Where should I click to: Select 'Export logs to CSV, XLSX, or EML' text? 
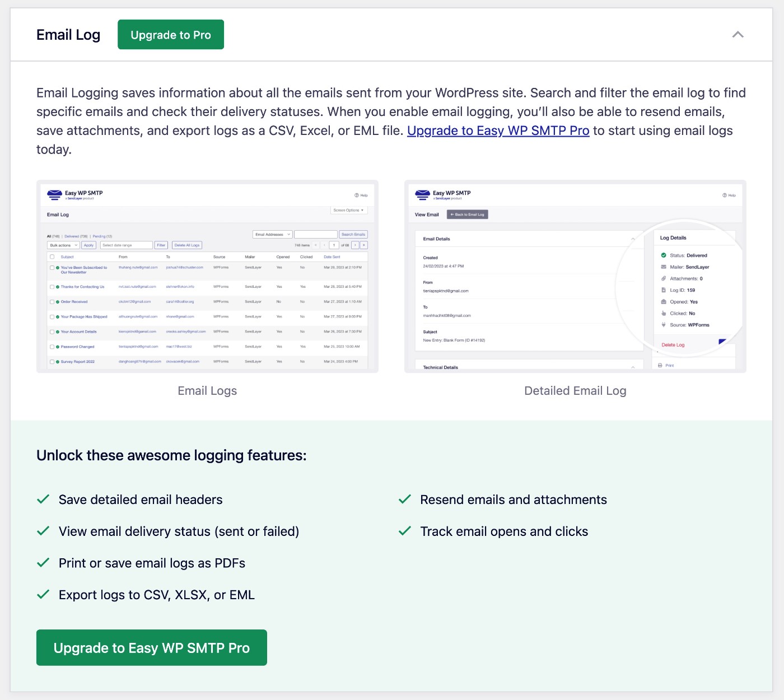coord(157,595)
